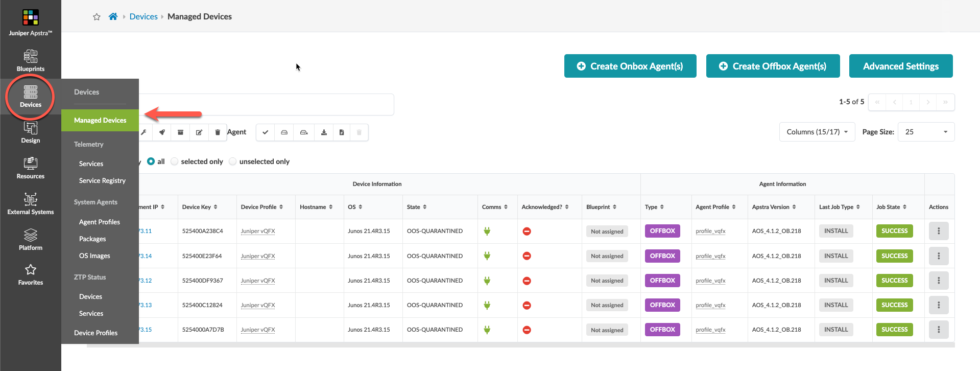Click the drive device action icon
Screen dimensions: 980x371
(284, 132)
